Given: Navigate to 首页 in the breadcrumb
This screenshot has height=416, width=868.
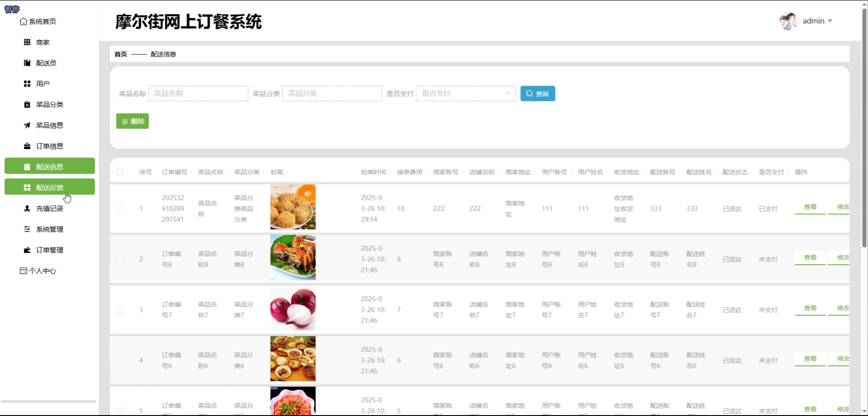Looking at the screenshot, I should coord(121,54).
